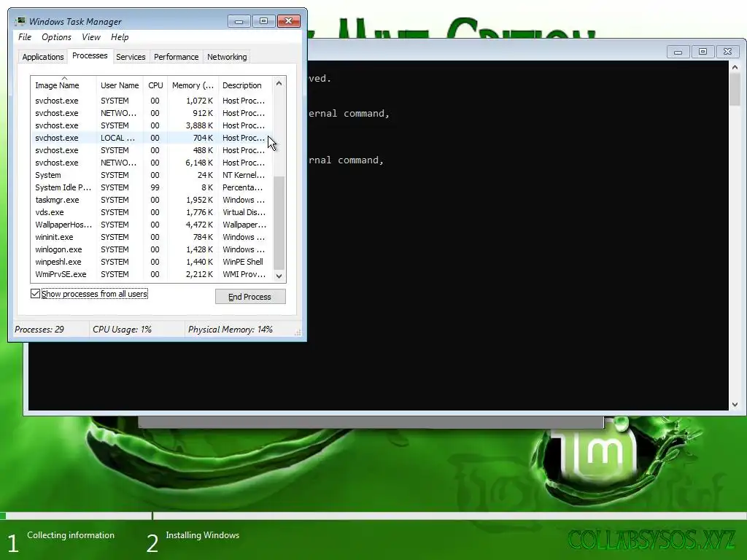Sort by CPU column header

(x=155, y=85)
